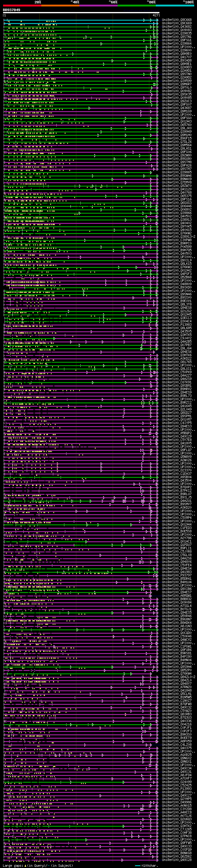Open hit UniRef100_P13993
This screenshot has height=868, width=197.
(x=176, y=789)
